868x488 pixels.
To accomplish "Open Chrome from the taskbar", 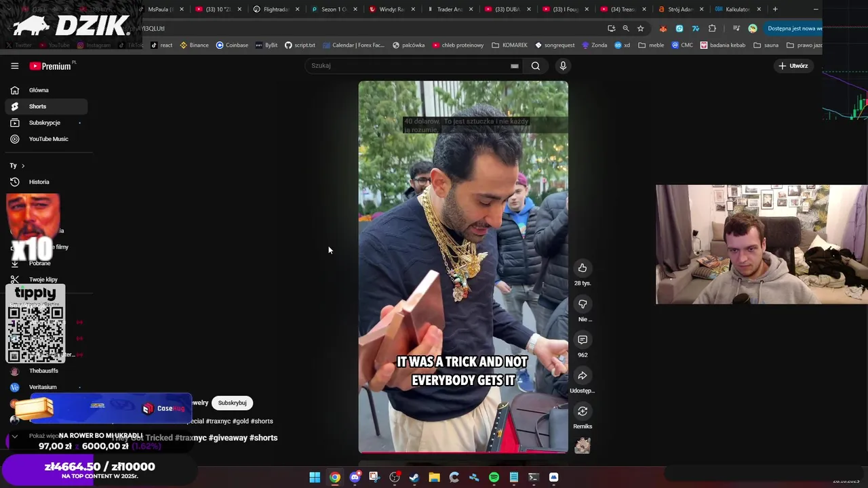I will tap(335, 477).
